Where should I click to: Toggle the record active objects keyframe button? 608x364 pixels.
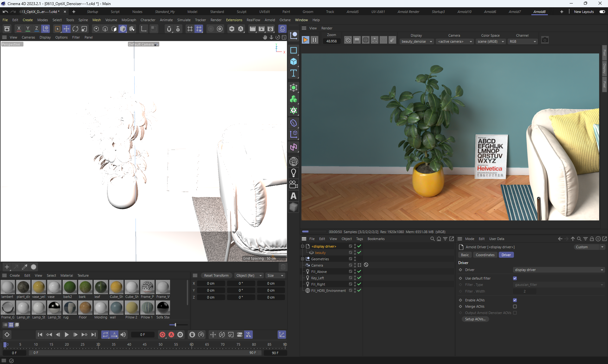pos(162,335)
